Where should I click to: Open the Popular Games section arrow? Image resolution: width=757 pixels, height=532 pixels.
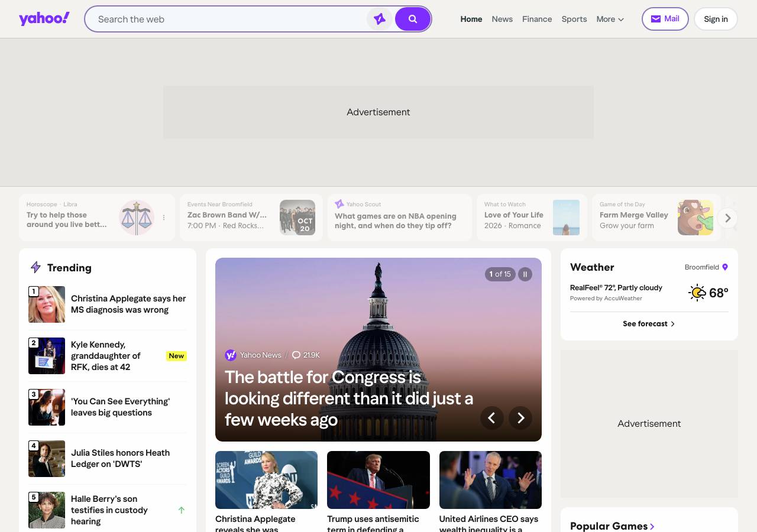point(652,526)
